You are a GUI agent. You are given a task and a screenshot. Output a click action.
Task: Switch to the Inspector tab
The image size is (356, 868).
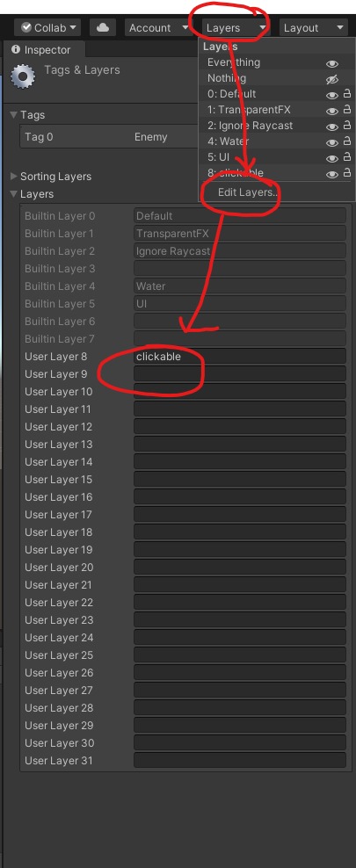pos(44,49)
